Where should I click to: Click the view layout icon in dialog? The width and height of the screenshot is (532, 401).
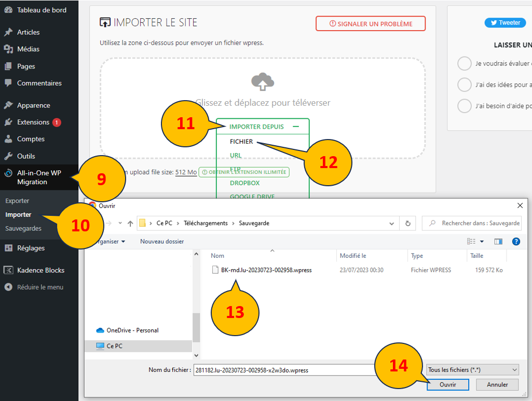coord(471,241)
